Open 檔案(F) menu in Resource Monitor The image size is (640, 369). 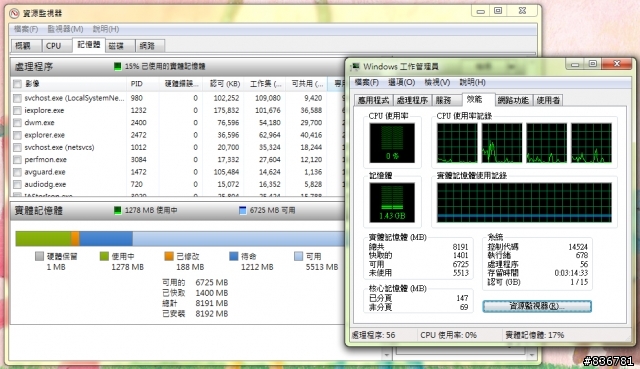tap(26, 29)
